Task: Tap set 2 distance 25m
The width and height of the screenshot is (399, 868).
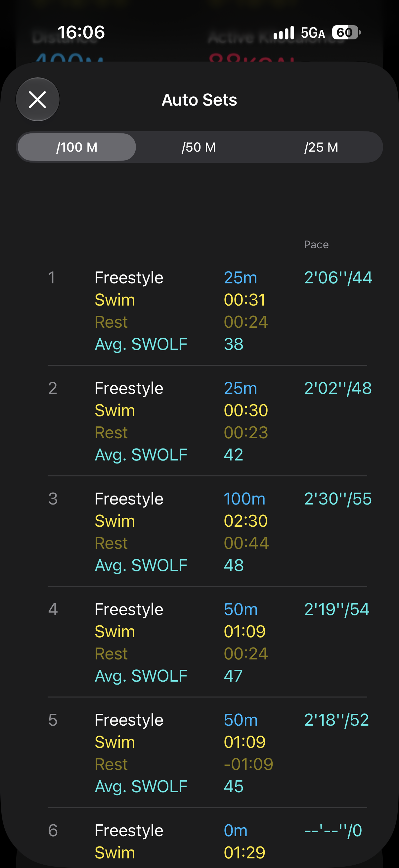Action: [241, 388]
